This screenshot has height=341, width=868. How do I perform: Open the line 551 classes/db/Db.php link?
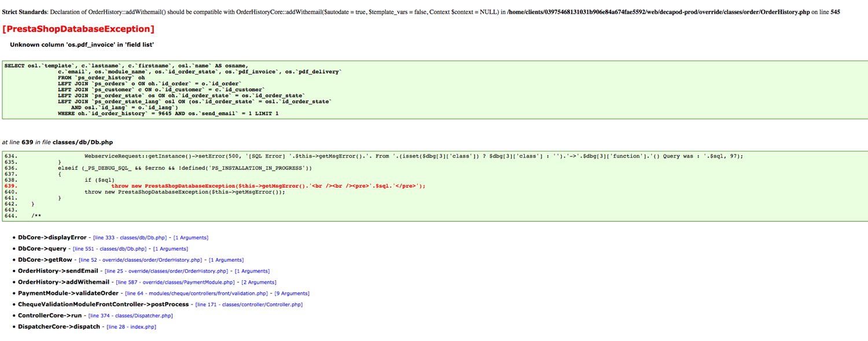(x=109, y=249)
